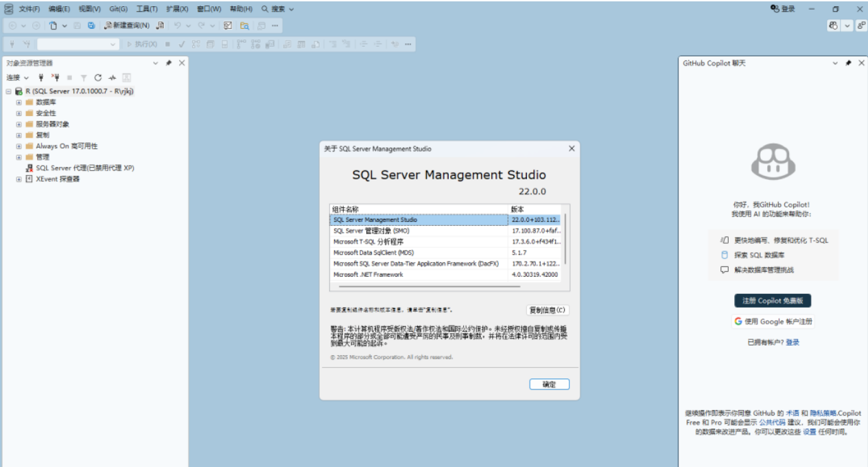Image resolution: width=868 pixels, height=467 pixels.
Task: Open the Git(G) menu
Action: tap(119, 9)
